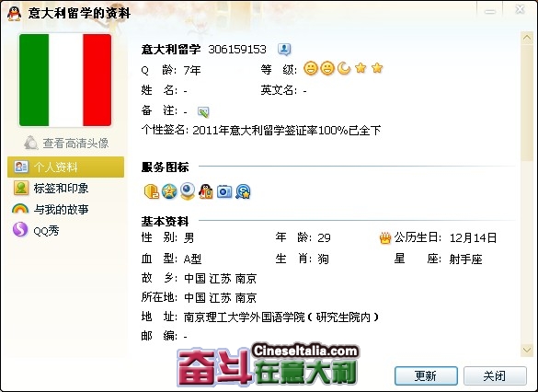Image resolution: width=538 pixels, height=392 pixels.
Task: Edit the remark with the pencil icon
Action: (x=203, y=111)
